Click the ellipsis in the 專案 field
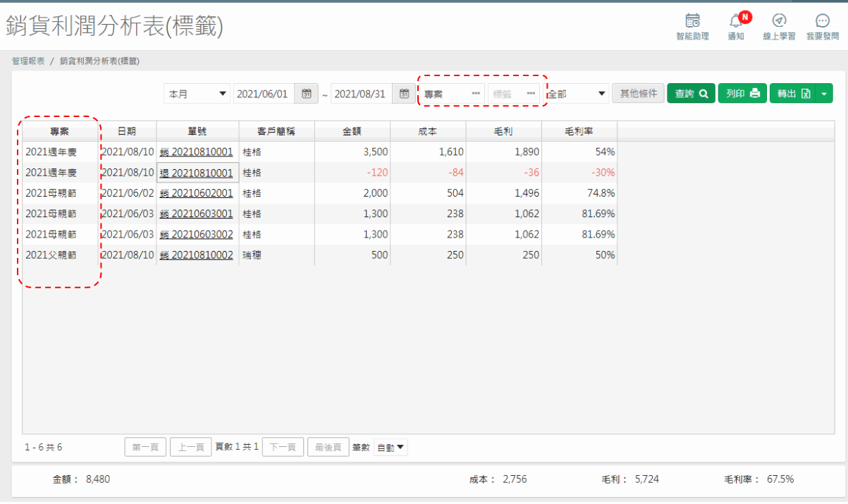This screenshot has width=848, height=504. 476,94
